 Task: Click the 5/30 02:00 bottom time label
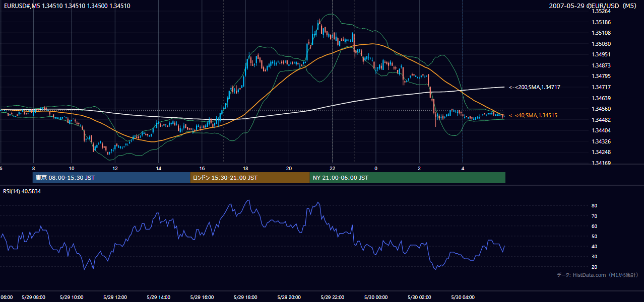419,297
